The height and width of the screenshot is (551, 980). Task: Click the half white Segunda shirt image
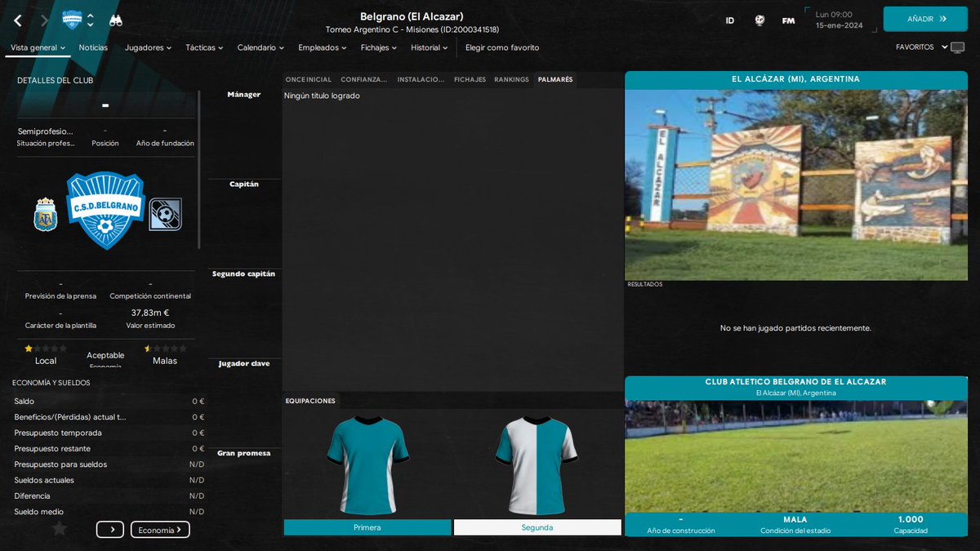point(537,465)
